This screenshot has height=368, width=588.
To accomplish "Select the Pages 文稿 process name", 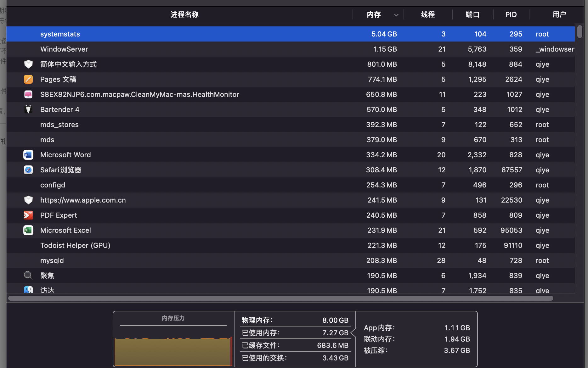I will (x=58, y=79).
